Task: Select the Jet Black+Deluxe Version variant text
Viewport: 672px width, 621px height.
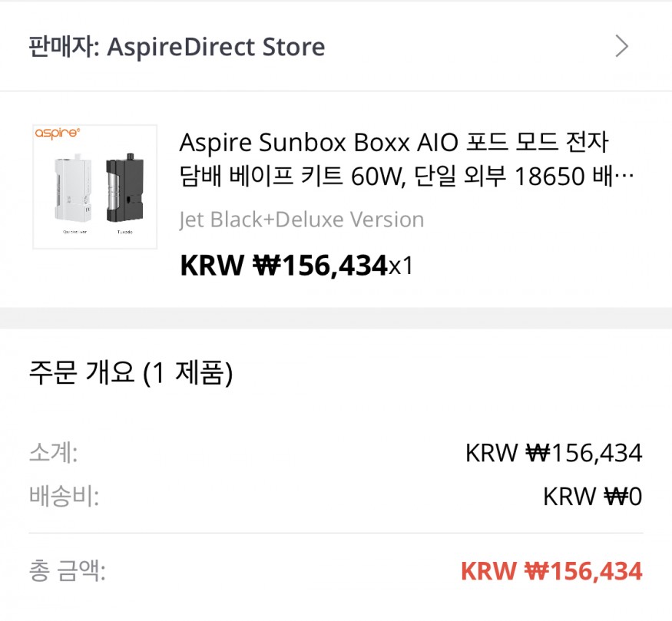Action: click(x=301, y=220)
